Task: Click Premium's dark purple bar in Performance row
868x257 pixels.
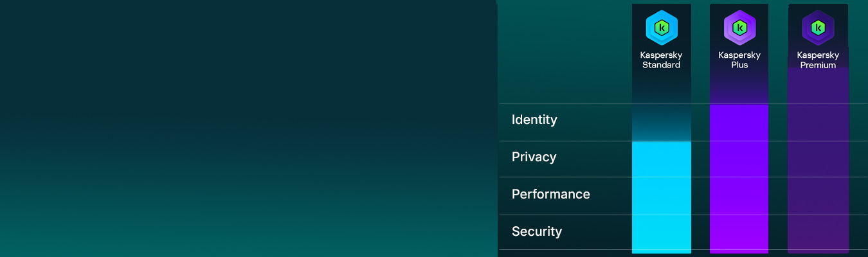Action: click(x=818, y=196)
